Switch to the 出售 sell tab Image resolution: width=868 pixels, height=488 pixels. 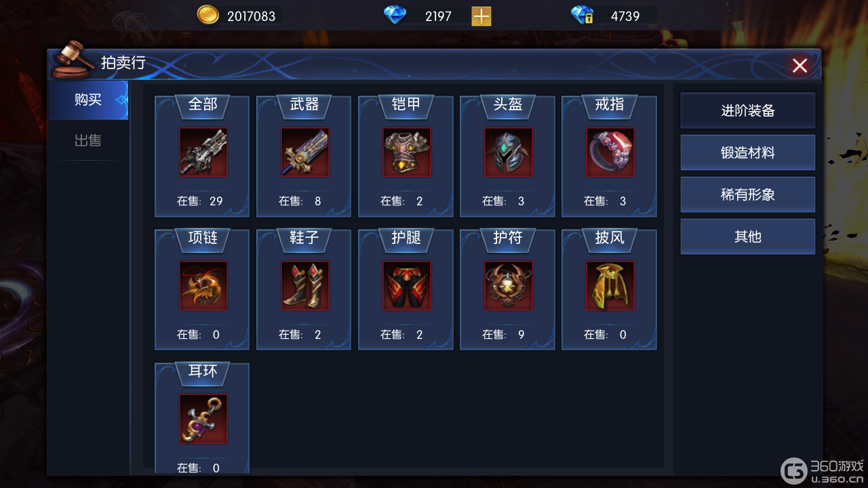point(88,141)
